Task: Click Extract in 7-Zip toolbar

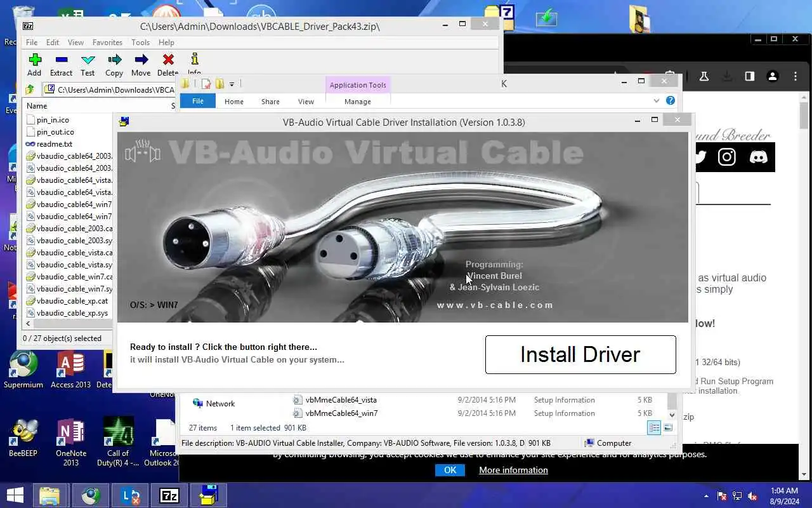Action: click(61, 65)
